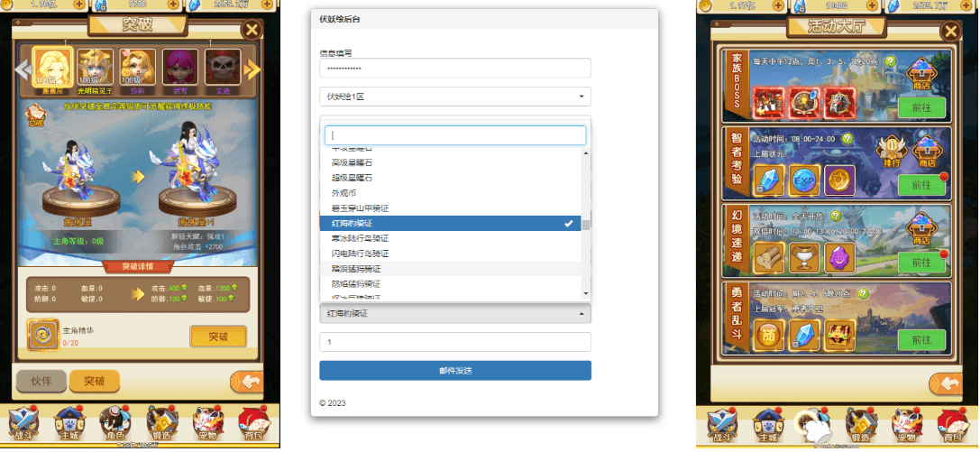
Task: Focus the dropdown search input field
Action: pos(454,135)
